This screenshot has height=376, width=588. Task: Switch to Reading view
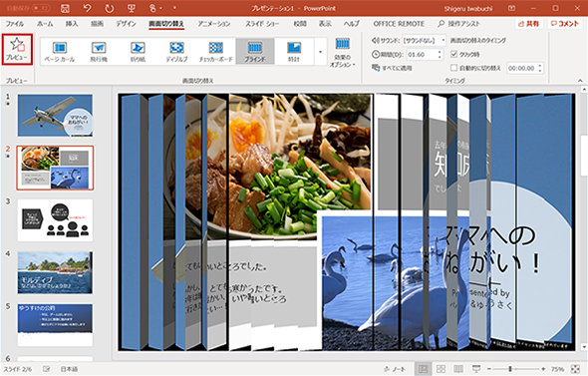[x=458, y=369]
